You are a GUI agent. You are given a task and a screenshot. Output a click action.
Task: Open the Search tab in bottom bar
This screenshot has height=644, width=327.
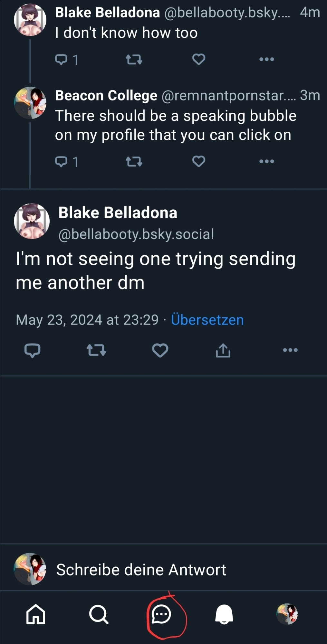(x=98, y=614)
